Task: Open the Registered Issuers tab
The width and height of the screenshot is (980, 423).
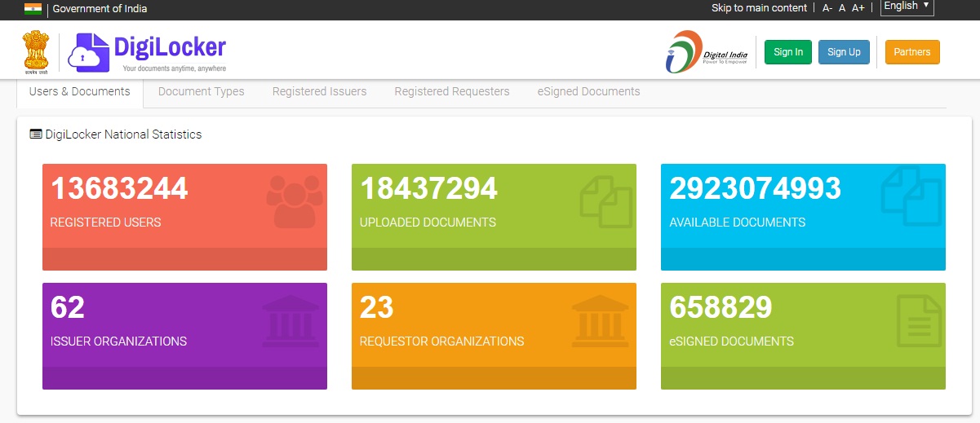Action: click(x=320, y=92)
